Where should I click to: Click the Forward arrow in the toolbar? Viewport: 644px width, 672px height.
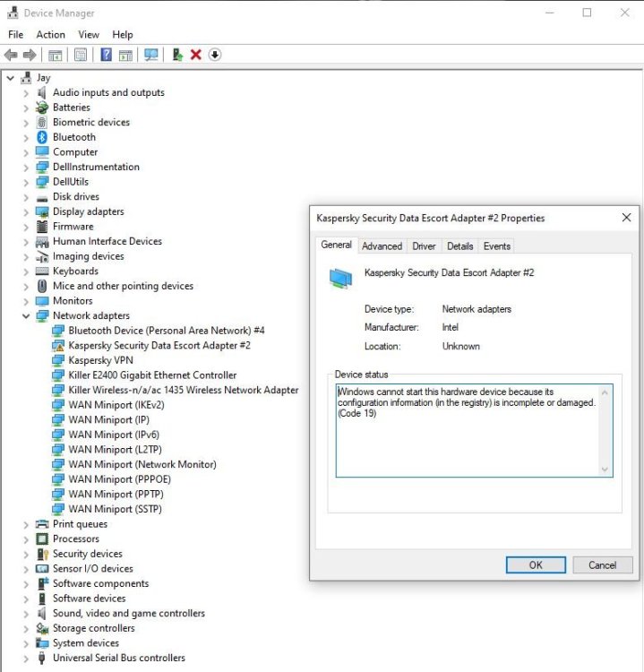pyautogui.click(x=30, y=55)
